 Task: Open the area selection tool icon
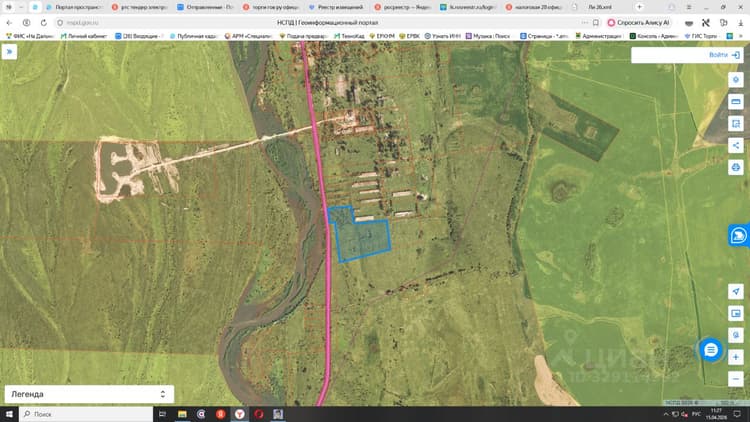(736, 123)
